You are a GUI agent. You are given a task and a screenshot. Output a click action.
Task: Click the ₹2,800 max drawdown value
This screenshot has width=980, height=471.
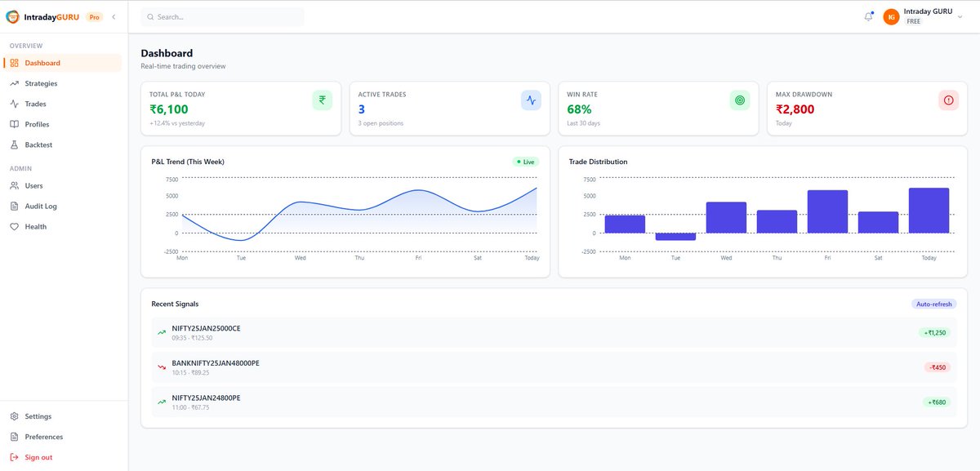pos(795,109)
